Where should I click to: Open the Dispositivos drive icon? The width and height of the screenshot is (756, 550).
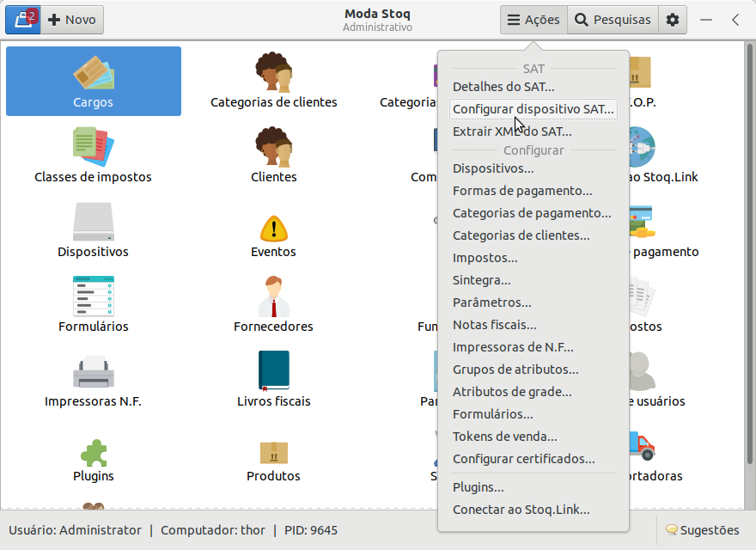(93, 230)
